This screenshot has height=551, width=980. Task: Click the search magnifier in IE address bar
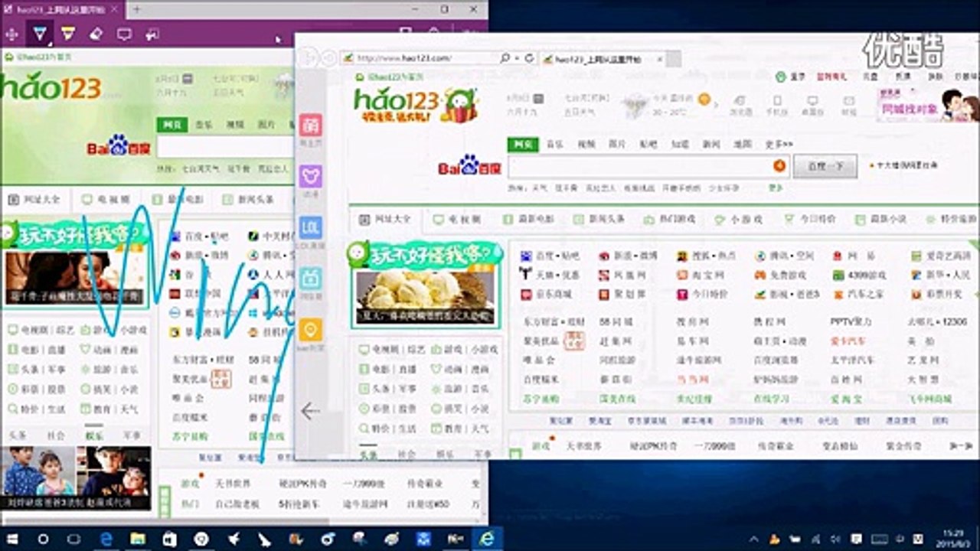(505, 58)
